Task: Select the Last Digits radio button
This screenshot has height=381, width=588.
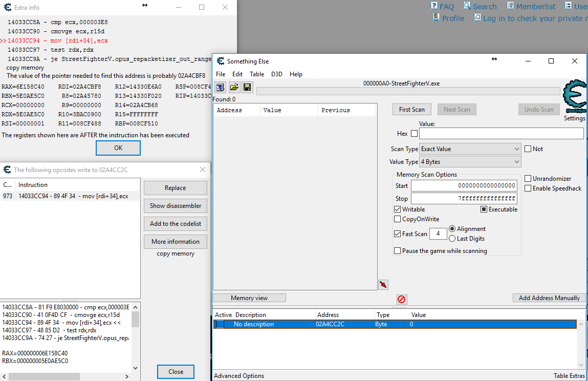Action: pos(452,239)
